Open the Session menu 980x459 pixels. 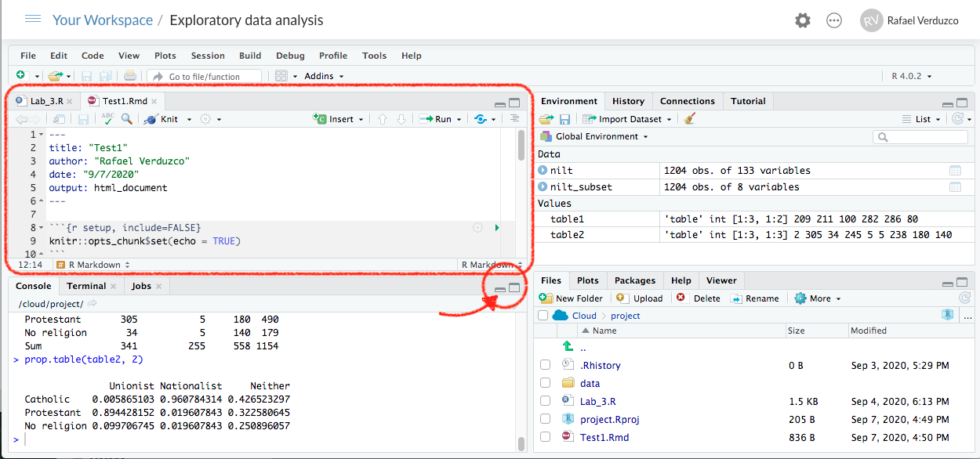pos(208,56)
